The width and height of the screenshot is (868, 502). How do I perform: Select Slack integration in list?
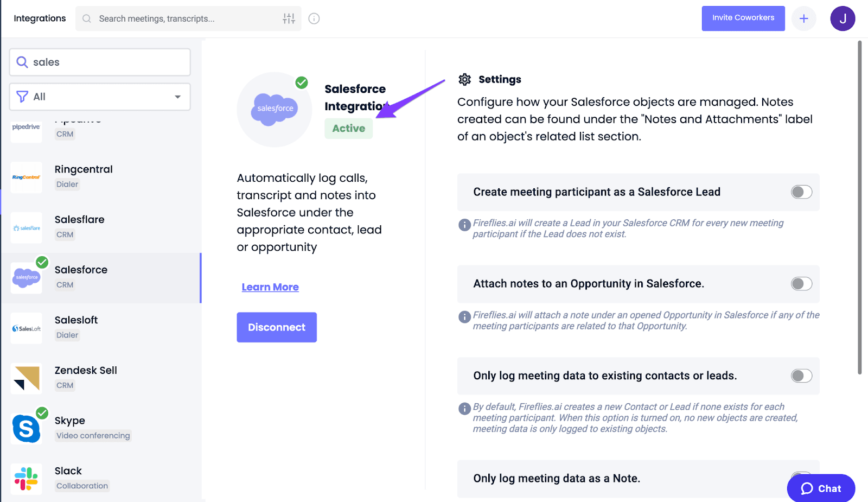101,479
